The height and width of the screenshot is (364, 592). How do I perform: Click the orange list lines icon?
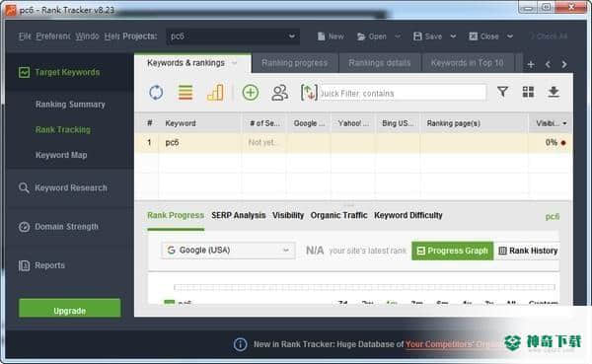point(185,93)
